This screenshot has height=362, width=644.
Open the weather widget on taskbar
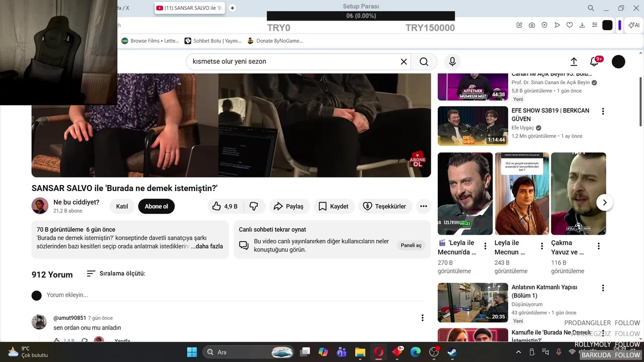pyautogui.click(x=28, y=352)
